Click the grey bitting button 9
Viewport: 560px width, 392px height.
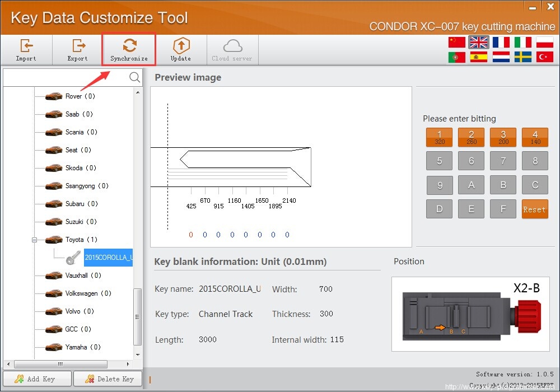pos(439,185)
